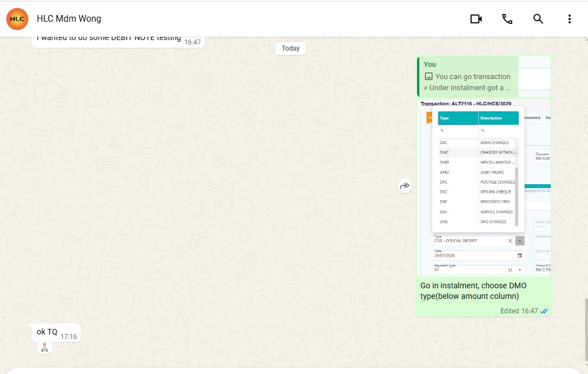Open the sent screenshot image
The width and height of the screenshot is (588, 374).
pyautogui.click(x=484, y=188)
